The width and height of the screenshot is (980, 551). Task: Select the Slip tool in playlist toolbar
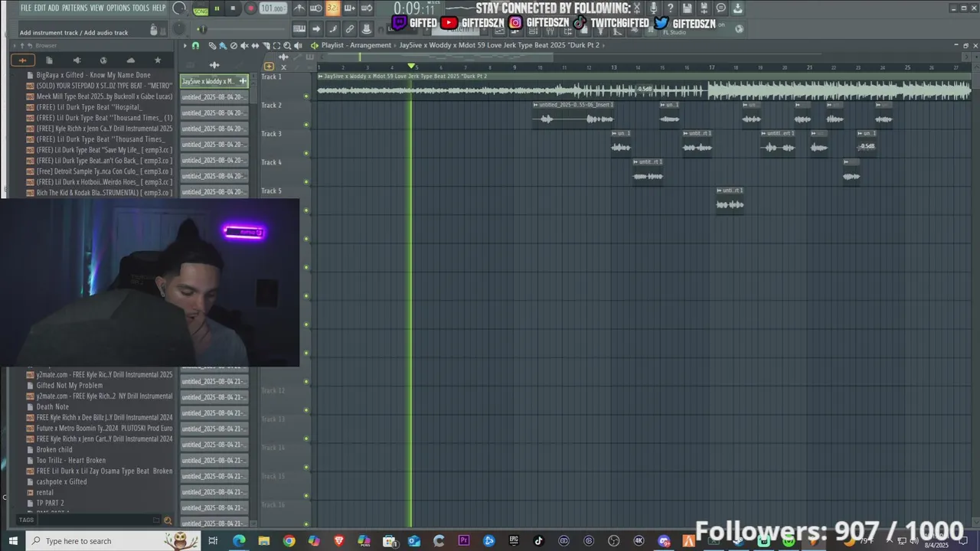point(255,46)
